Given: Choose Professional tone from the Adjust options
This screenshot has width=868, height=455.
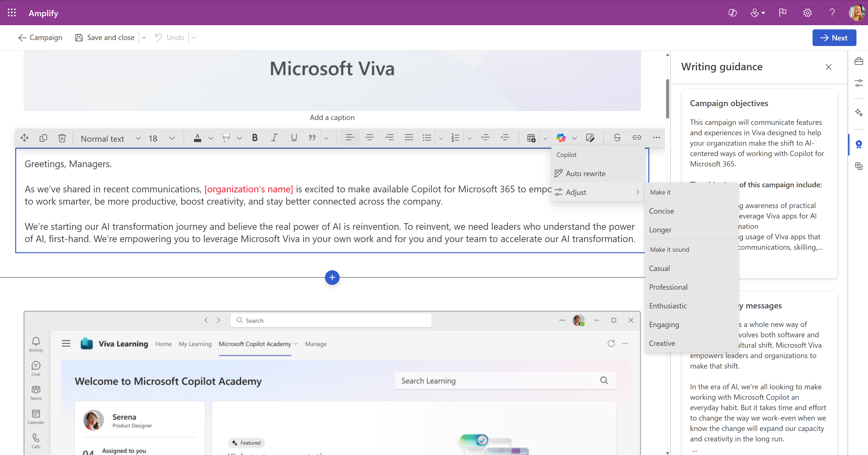Looking at the screenshot, I should (668, 287).
